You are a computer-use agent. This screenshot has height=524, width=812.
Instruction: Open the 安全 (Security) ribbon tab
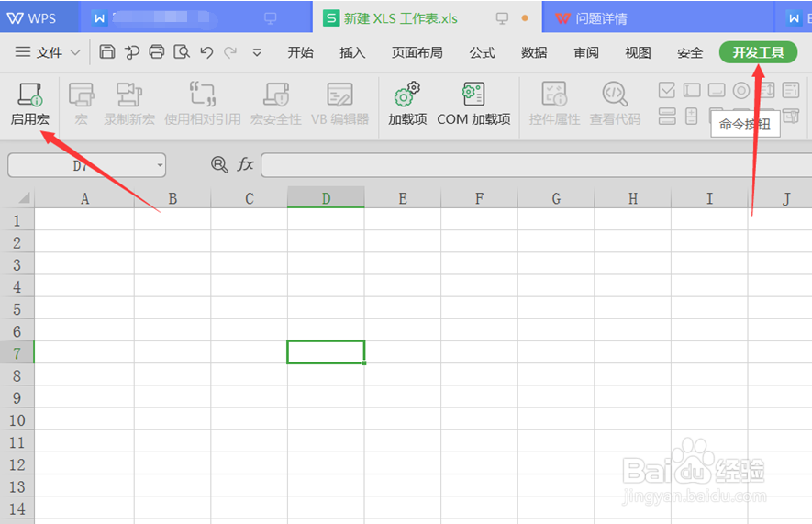[x=690, y=52]
